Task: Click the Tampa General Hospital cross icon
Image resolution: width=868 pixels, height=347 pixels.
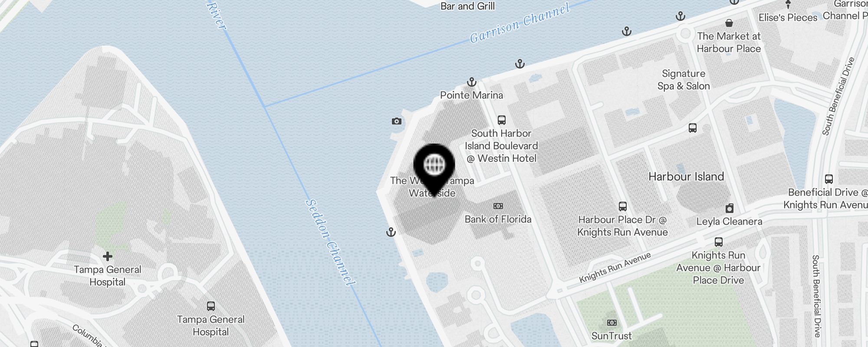Action: point(108,256)
